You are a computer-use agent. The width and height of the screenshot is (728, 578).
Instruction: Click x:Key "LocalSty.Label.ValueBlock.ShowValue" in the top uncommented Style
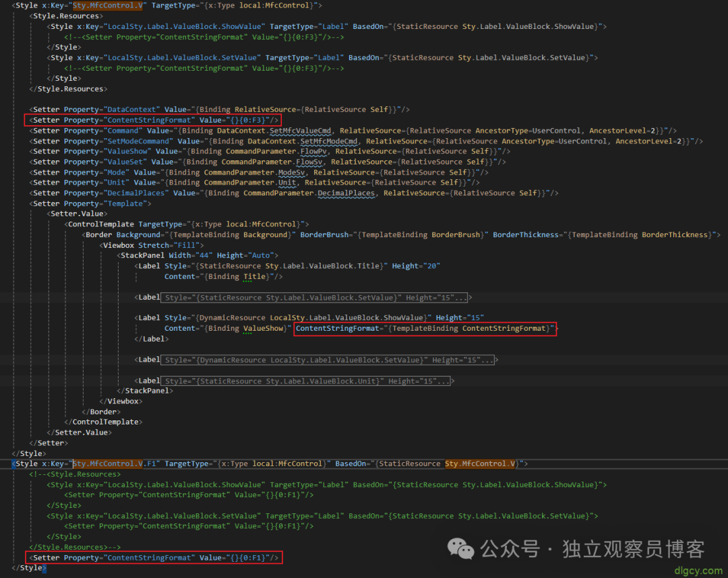(x=184, y=26)
